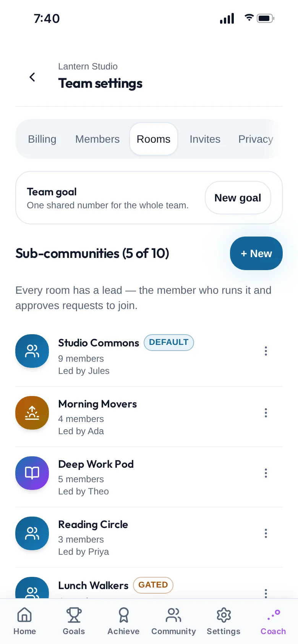
Task: Tap the Deep Work Pod book icon
Action: coord(32,473)
